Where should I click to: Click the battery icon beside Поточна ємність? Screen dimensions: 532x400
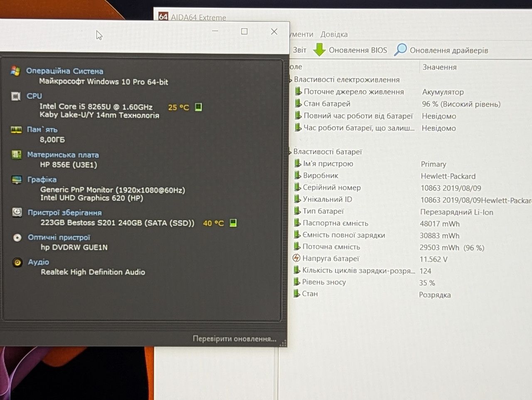(x=297, y=246)
